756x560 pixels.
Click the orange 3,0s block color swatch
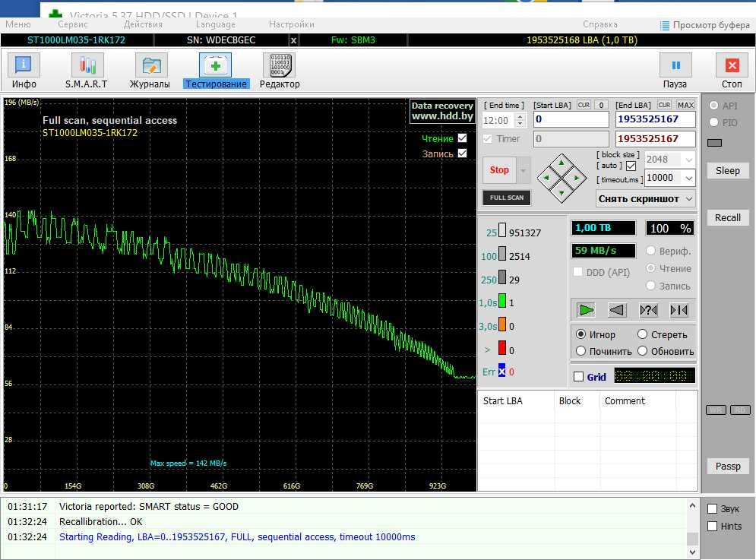502,324
